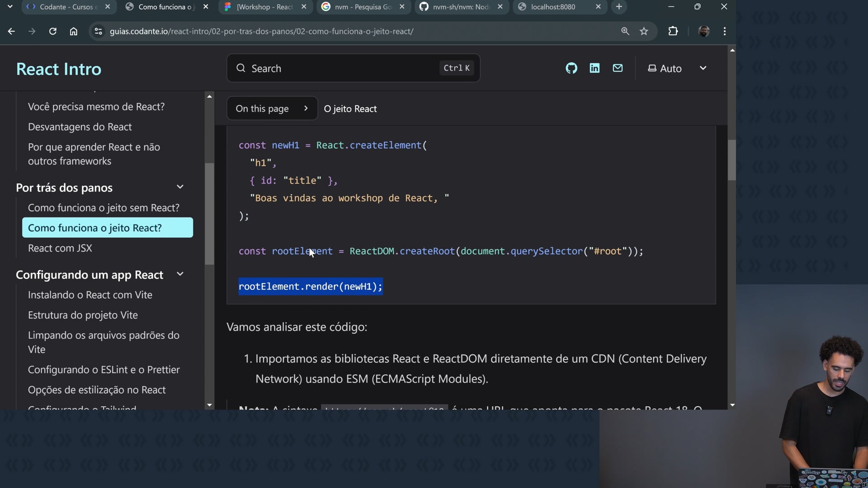This screenshot has height=488, width=868.
Task: Switch to the localhost:8080 tab
Action: (553, 7)
